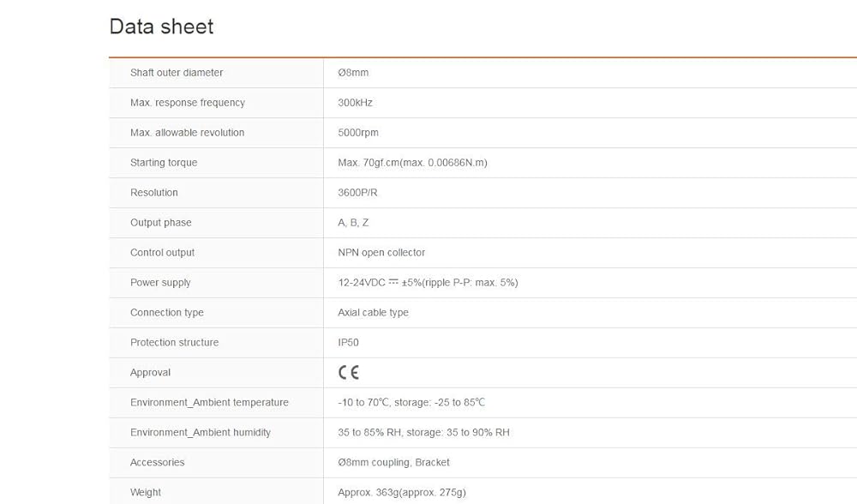The height and width of the screenshot is (504, 857).
Task: Click the NPN open collector value
Action: click(381, 253)
